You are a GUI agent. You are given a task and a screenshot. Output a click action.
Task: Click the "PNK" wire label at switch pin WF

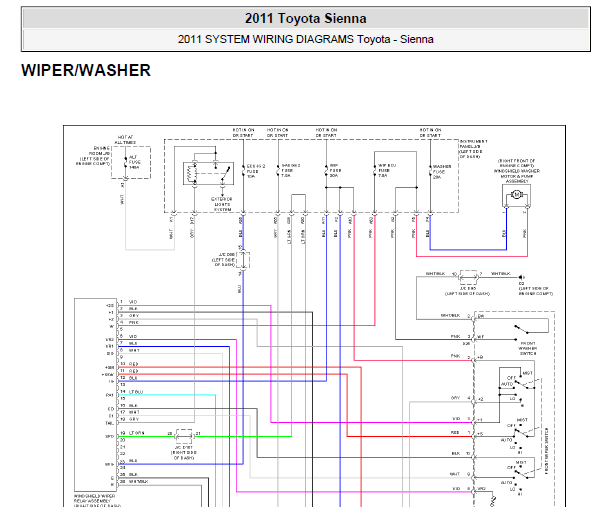(455, 336)
